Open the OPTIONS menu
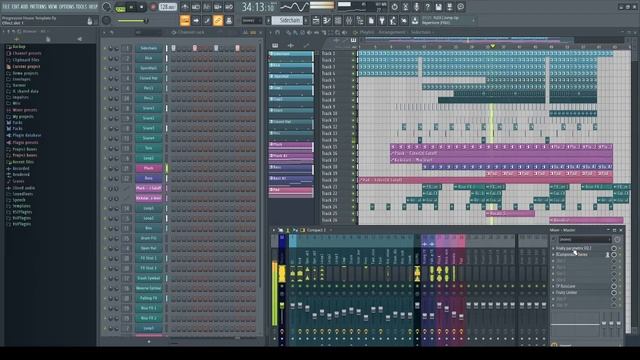The image size is (640, 360). click(67, 7)
